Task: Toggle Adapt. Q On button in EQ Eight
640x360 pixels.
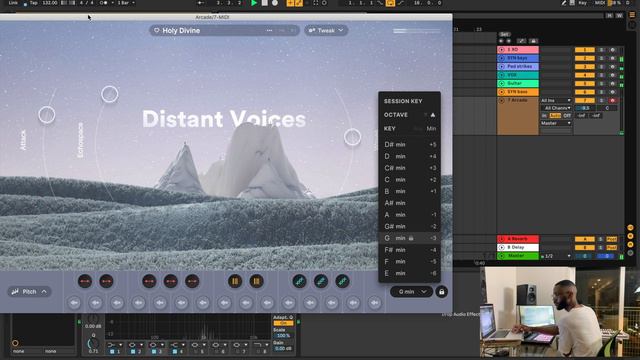Action: pyautogui.click(x=283, y=323)
